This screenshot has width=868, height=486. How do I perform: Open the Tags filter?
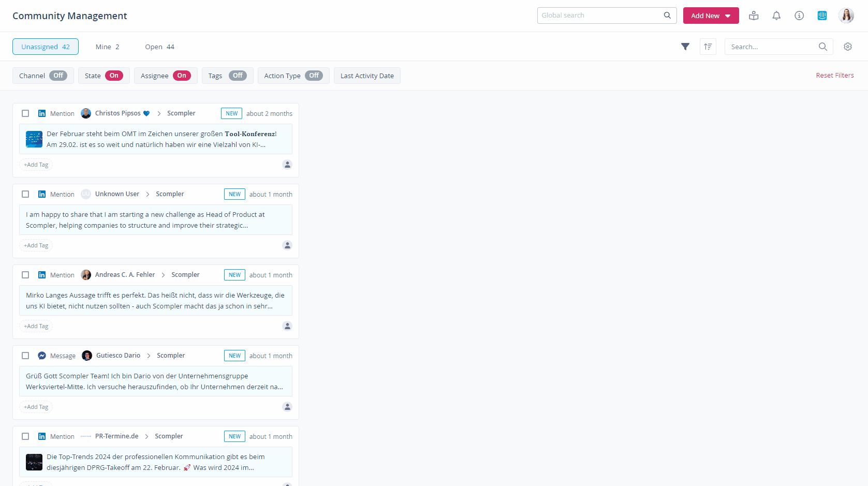227,76
